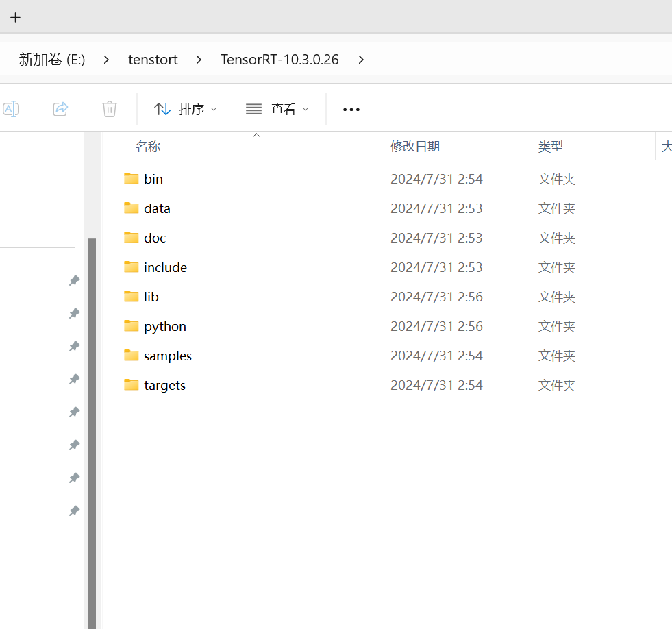Navigate to 新加卷 (E:) in breadcrumb
This screenshot has height=629, width=672.
52,60
